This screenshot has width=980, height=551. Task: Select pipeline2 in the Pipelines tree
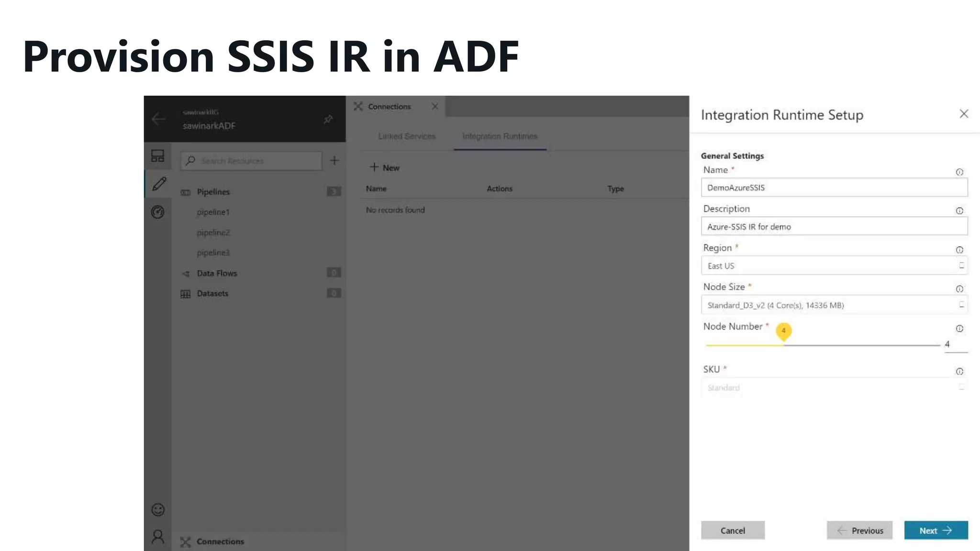coord(213,232)
